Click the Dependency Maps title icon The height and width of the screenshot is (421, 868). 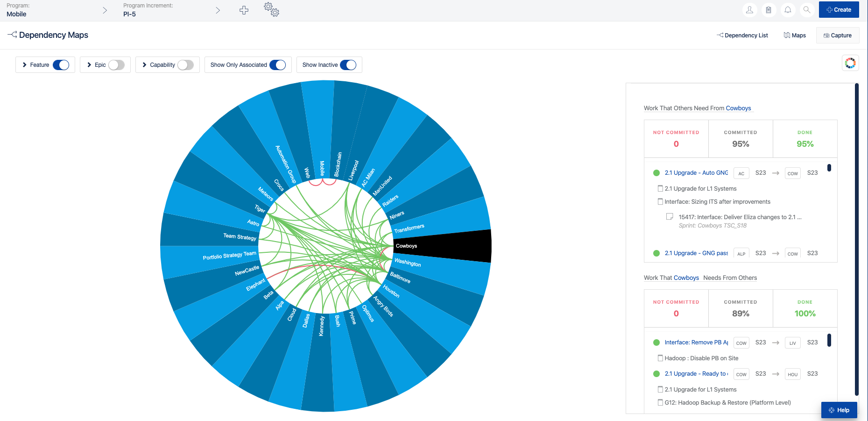pos(12,35)
